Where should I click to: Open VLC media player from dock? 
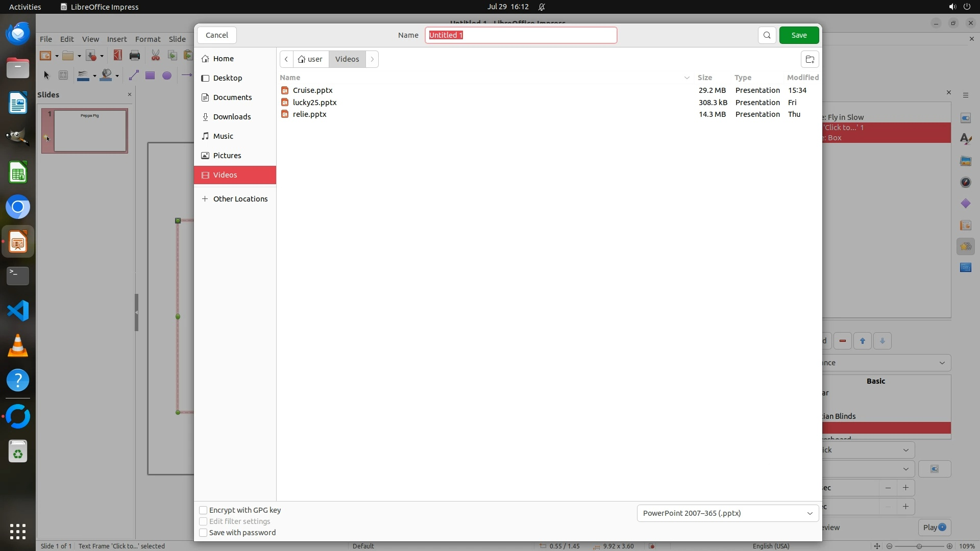tap(18, 346)
